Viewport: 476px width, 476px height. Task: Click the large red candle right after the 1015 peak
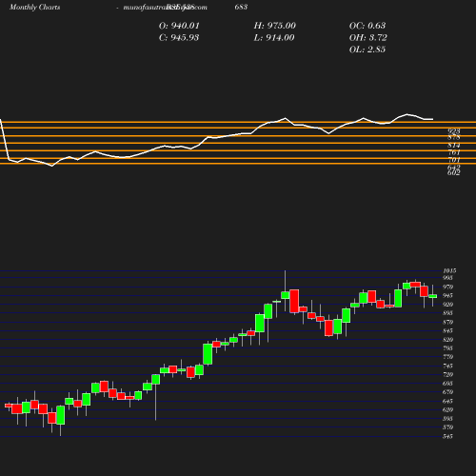click(x=294, y=301)
